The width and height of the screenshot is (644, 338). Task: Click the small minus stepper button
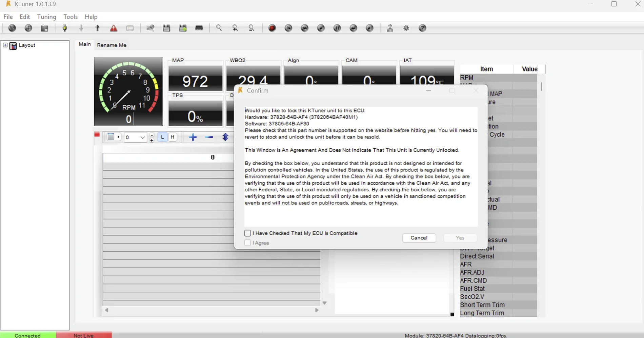click(152, 135)
